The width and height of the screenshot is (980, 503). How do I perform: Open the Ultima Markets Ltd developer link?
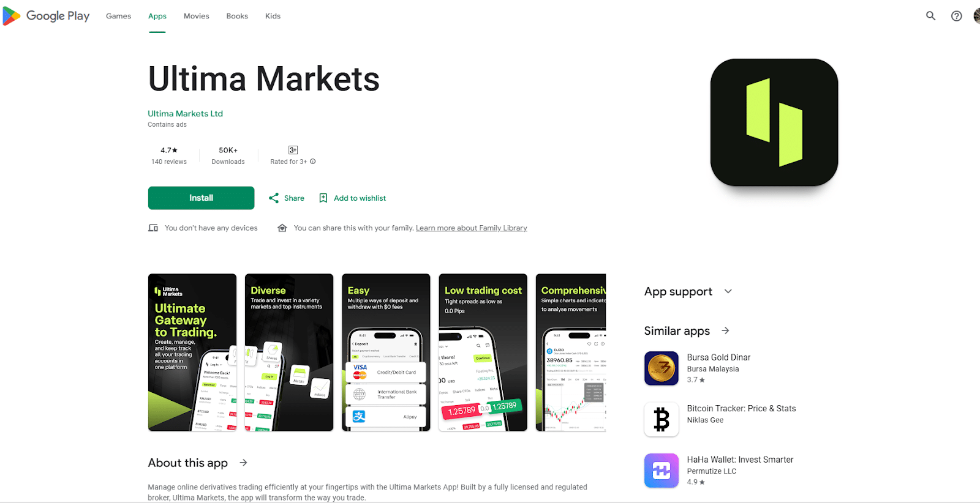click(185, 114)
